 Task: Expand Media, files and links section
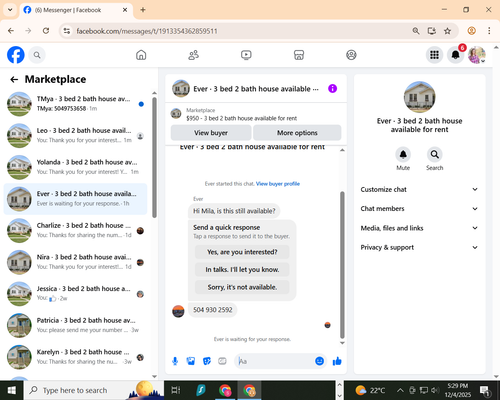tap(419, 228)
